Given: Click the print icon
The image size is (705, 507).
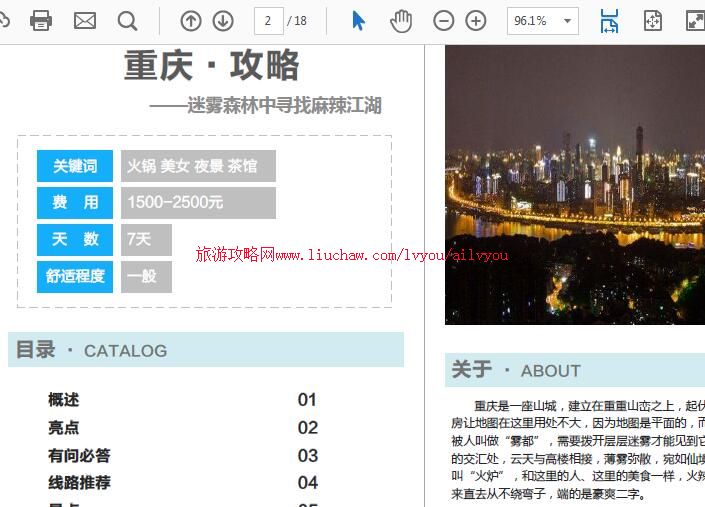Looking at the screenshot, I should (41, 21).
